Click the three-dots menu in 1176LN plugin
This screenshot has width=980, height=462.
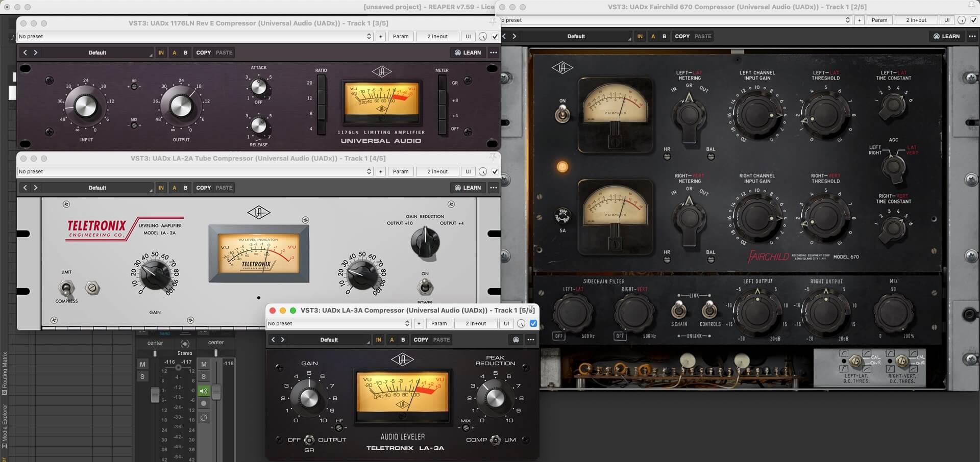(493, 53)
